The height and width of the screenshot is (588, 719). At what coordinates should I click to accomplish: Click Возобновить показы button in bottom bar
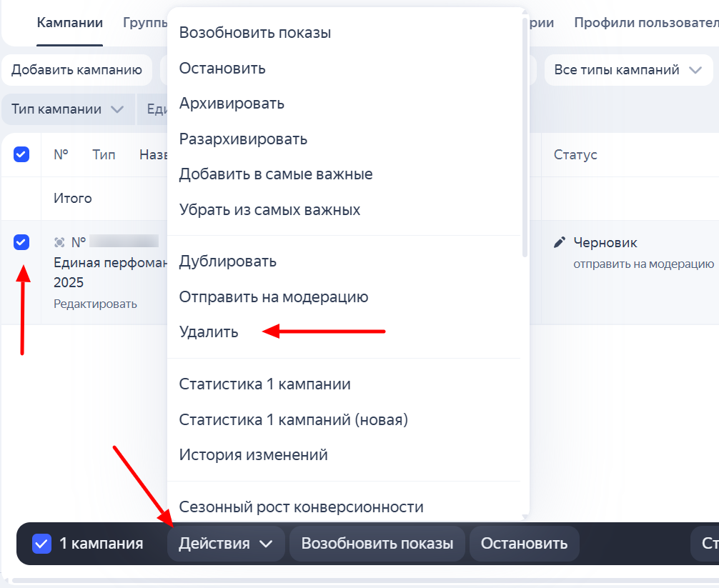[377, 544]
